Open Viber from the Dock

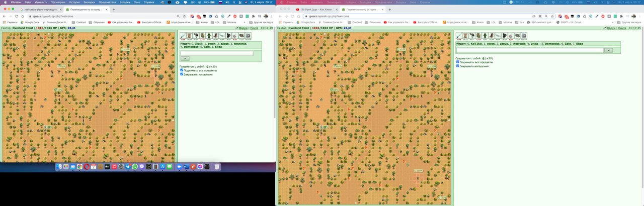click(x=142, y=166)
